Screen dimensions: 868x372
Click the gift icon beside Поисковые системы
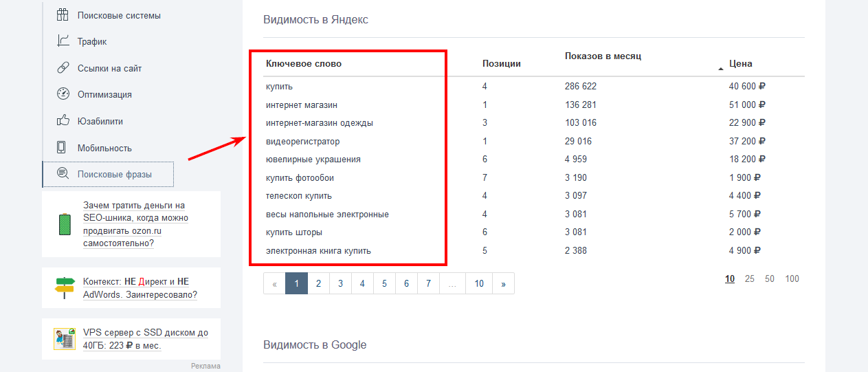click(63, 14)
